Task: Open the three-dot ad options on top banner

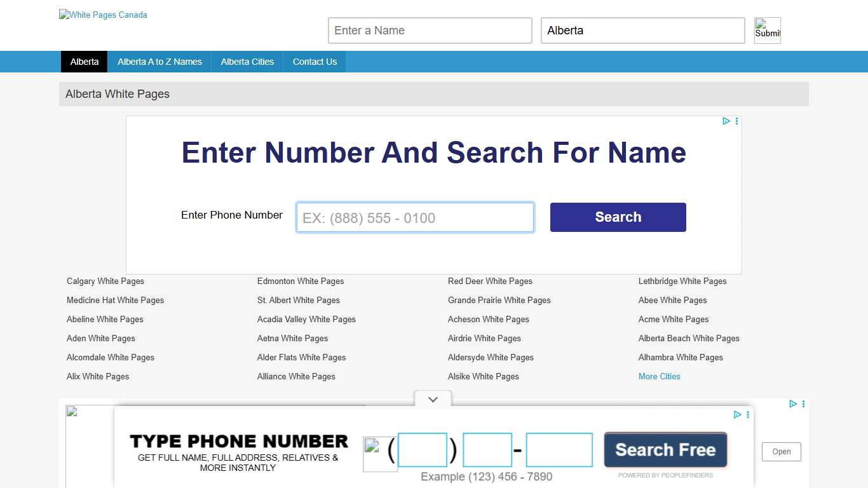Action: tap(736, 121)
